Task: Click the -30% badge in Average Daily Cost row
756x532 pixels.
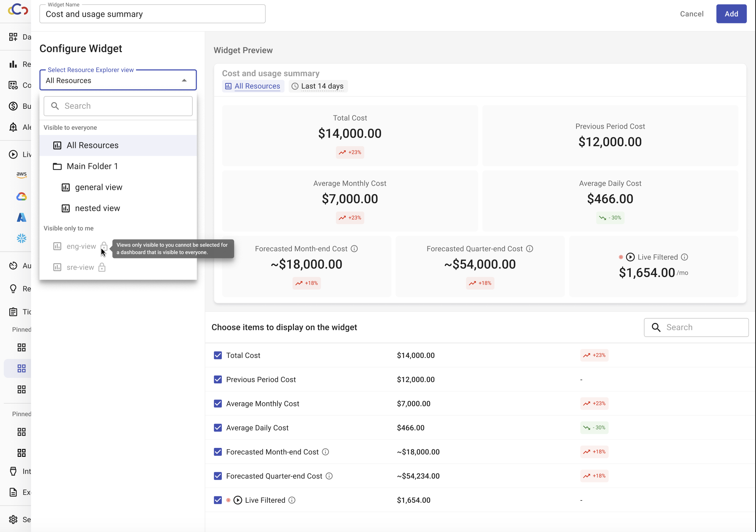Action: [x=594, y=428]
